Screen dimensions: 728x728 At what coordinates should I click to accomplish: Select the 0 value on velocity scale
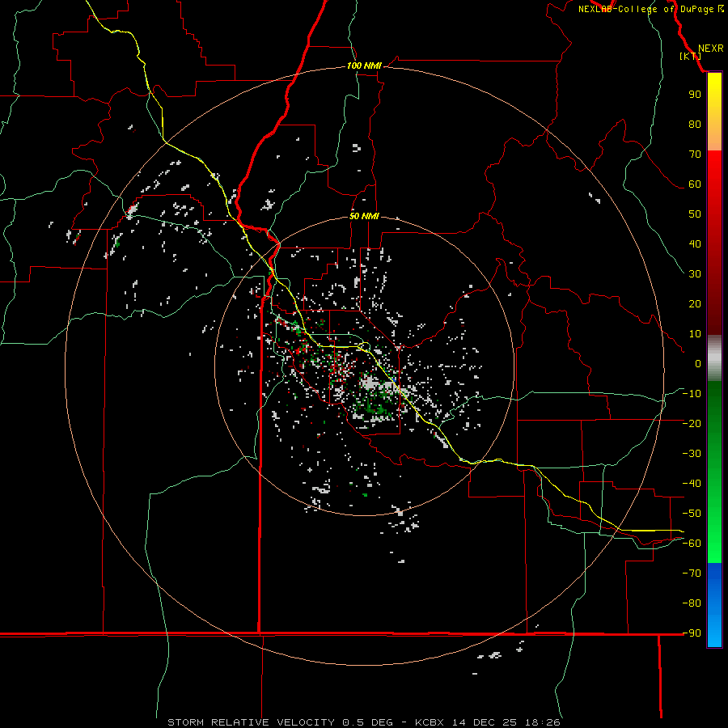click(698, 363)
